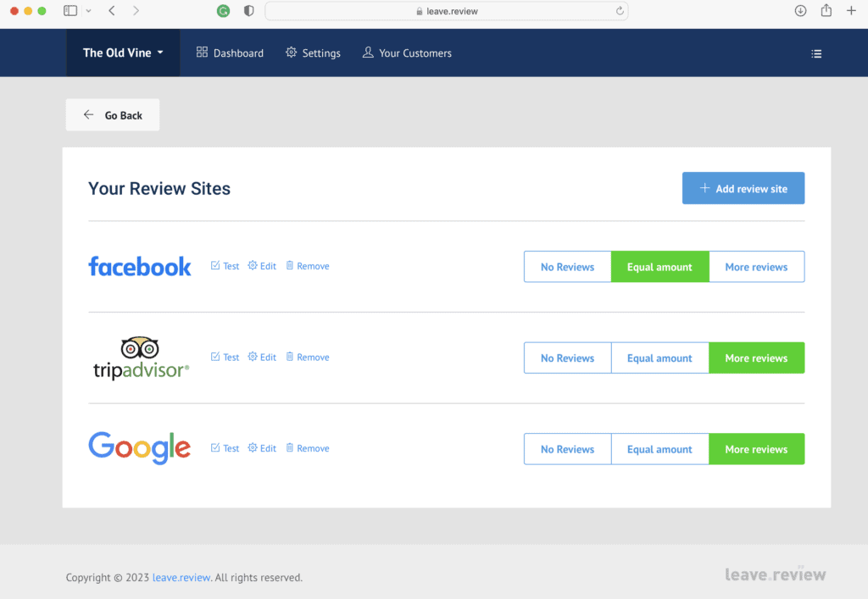This screenshot has height=599, width=868.
Task: Click the hamburger list icon in the navbar
Action: tap(816, 53)
